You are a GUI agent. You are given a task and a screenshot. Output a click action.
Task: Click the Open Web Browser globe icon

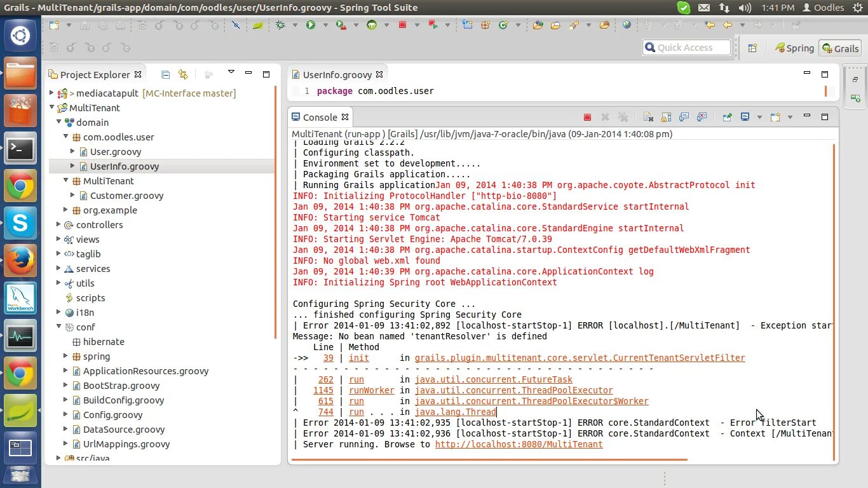(x=627, y=25)
